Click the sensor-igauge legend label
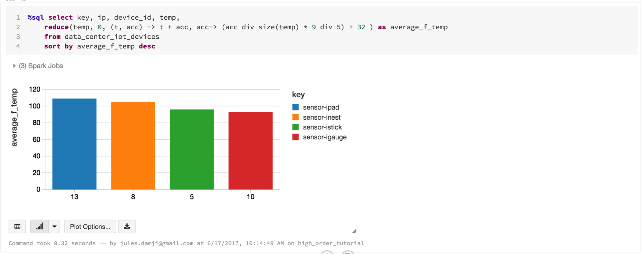644x254 pixels. pos(325,137)
